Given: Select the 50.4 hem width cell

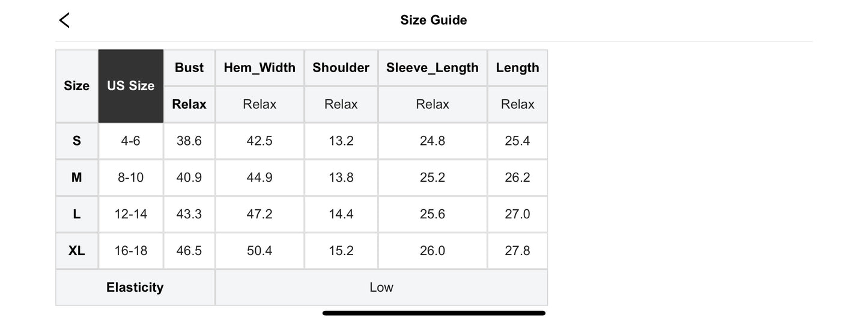Looking at the screenshot, I should (259, 251).
